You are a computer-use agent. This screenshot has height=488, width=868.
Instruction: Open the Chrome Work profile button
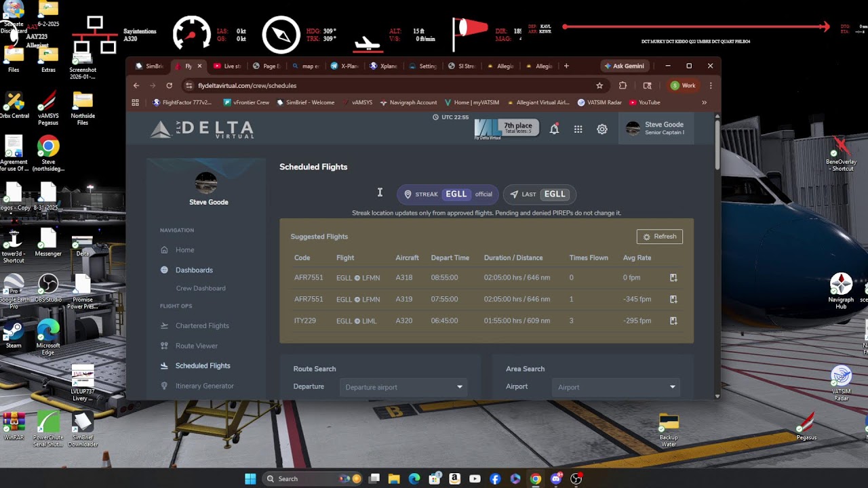[683, 85]
